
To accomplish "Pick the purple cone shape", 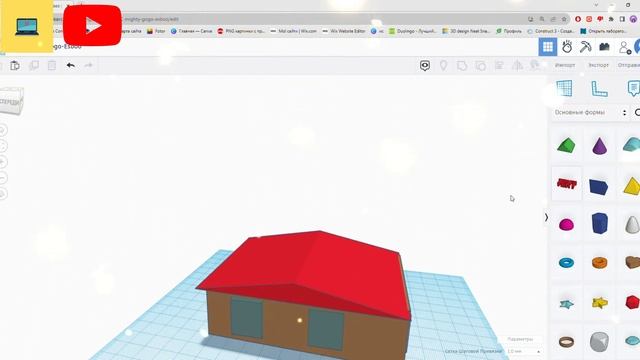I will pos(599,146).
